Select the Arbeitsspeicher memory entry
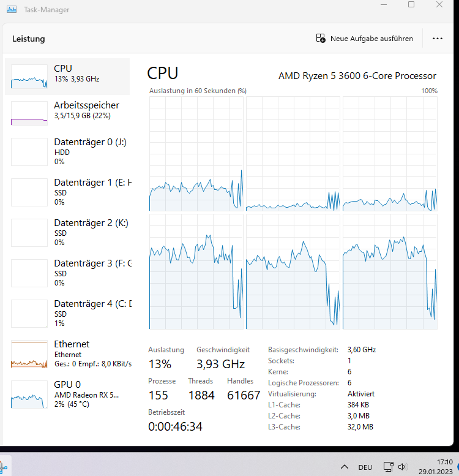This screenshot has width=459, height=476. [x=67, y=113]
